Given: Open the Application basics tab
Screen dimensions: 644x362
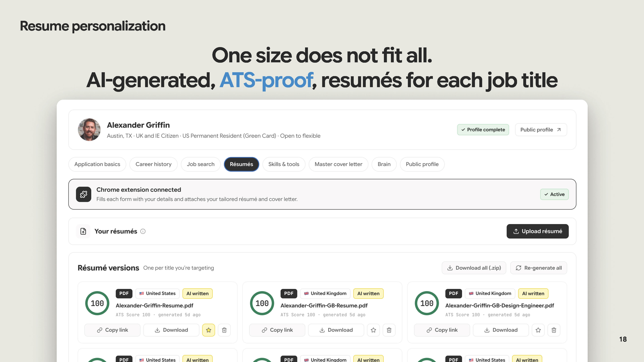Looking at the screenshot, I should [x=97, y=164].
